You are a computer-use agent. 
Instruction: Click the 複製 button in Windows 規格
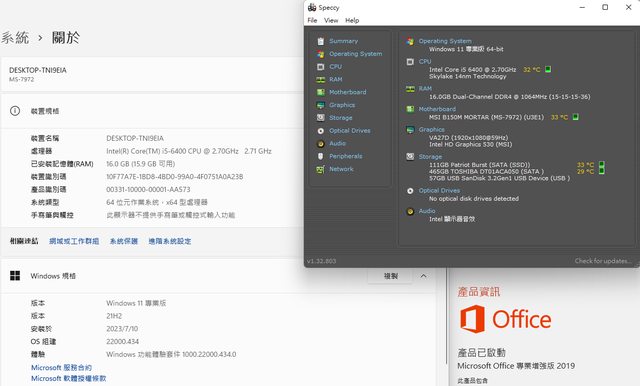(x=391, y=276)
